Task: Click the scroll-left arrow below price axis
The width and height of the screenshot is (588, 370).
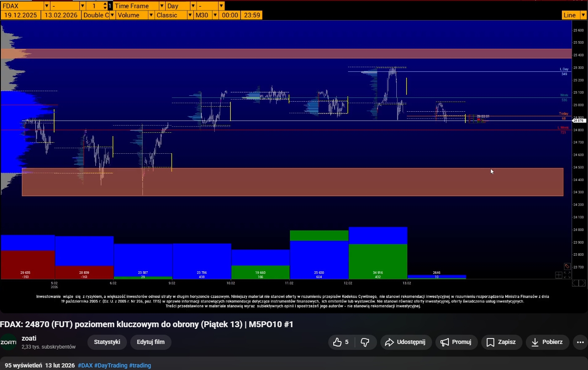Action: click(x=575, y=283)
